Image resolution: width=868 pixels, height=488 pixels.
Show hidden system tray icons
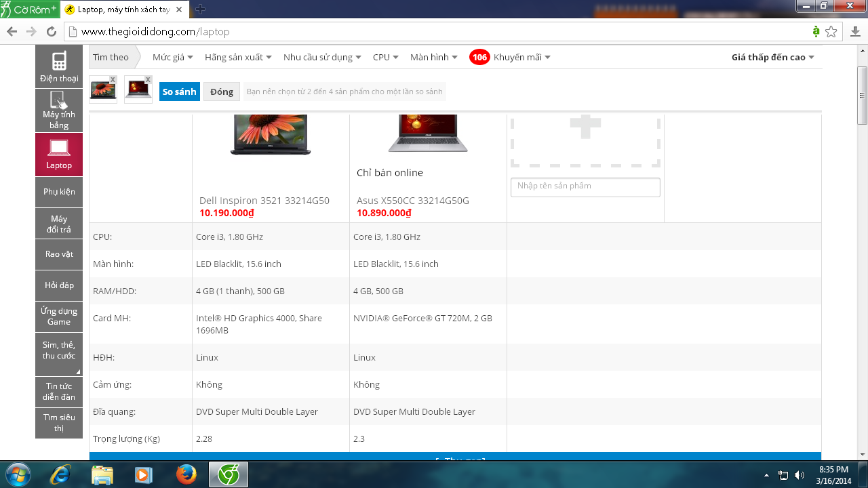coord(766,475)
